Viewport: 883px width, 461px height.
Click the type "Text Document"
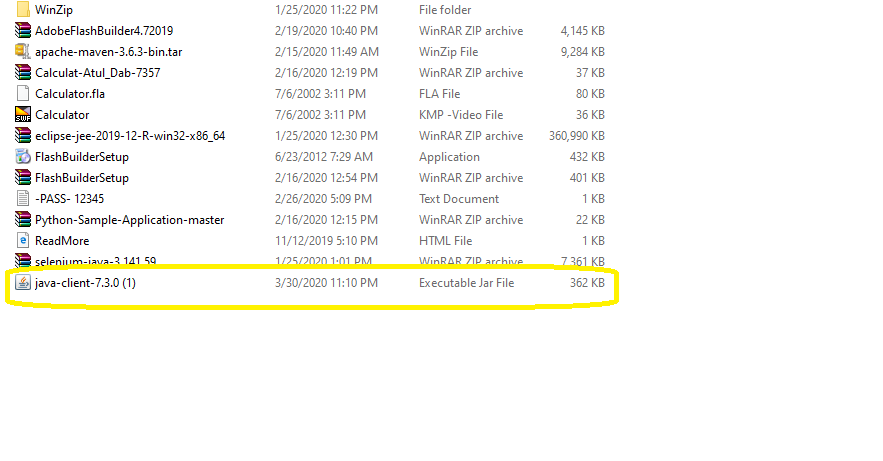459,199
